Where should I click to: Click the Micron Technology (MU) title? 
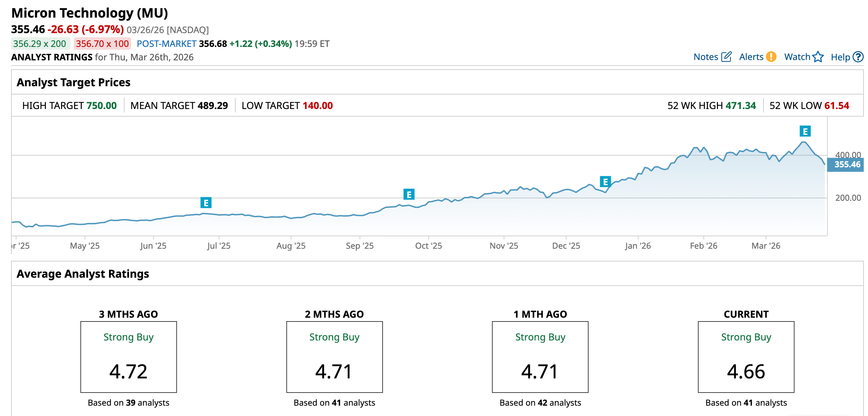[x=90, y=13]
